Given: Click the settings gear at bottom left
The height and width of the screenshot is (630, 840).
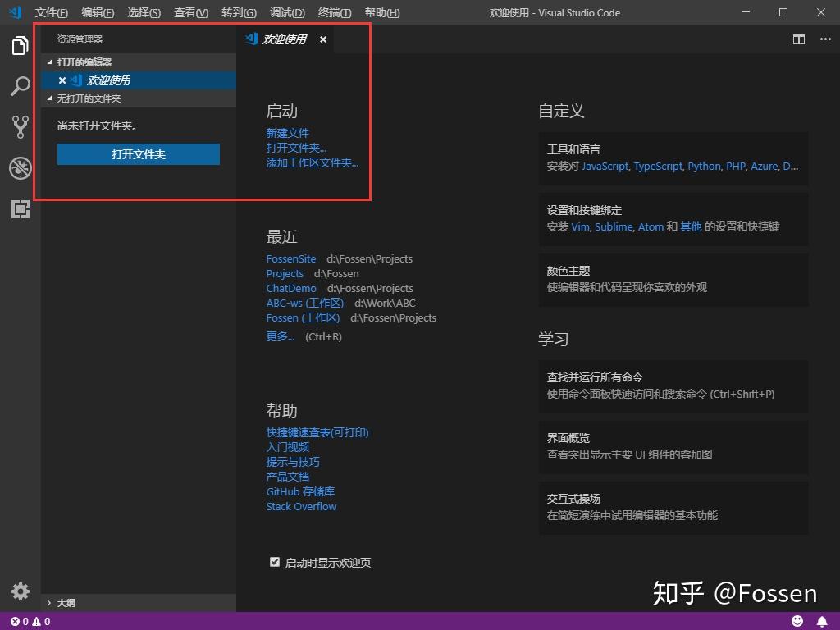Looking at the screenshot, I should pyautogui.click(x=20, y=591).
